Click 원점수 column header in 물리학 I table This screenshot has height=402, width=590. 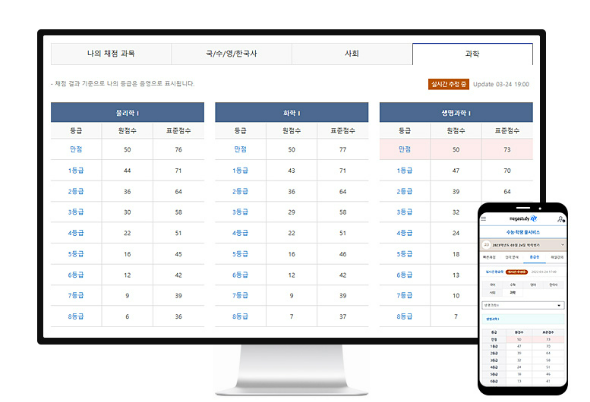[127, 131]
